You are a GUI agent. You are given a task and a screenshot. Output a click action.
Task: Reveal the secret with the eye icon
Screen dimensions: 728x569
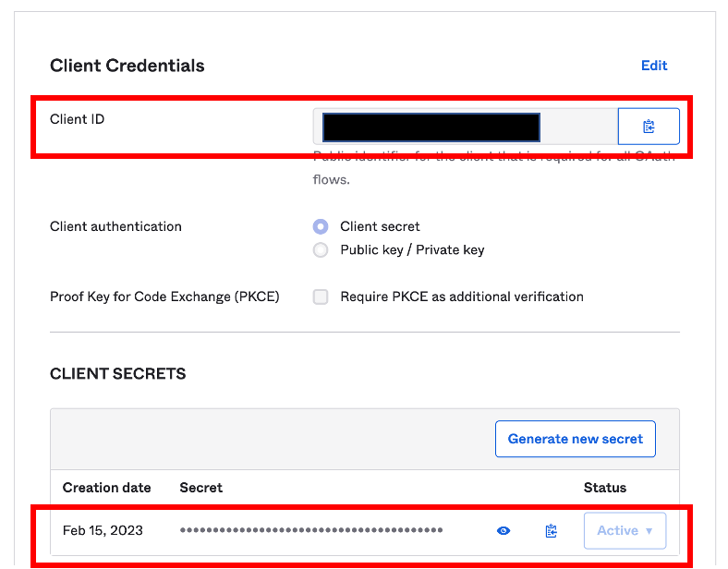(x=504, y=530)
